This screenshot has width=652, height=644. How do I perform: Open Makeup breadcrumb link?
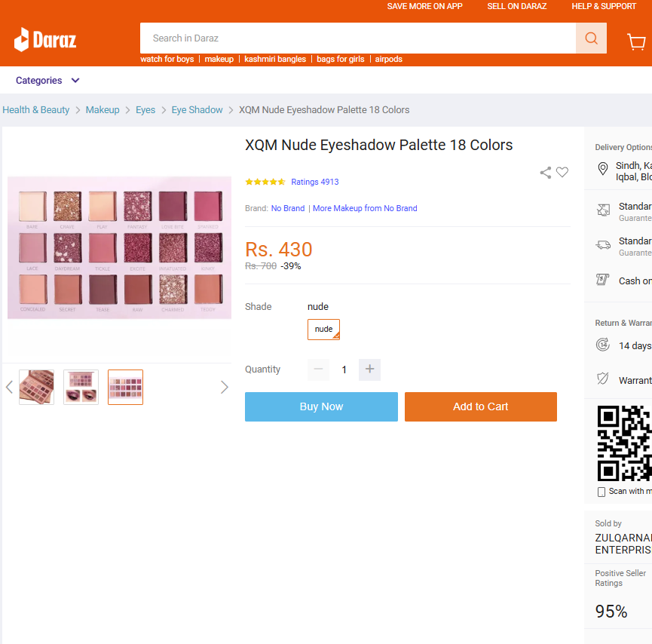(103, 110)
